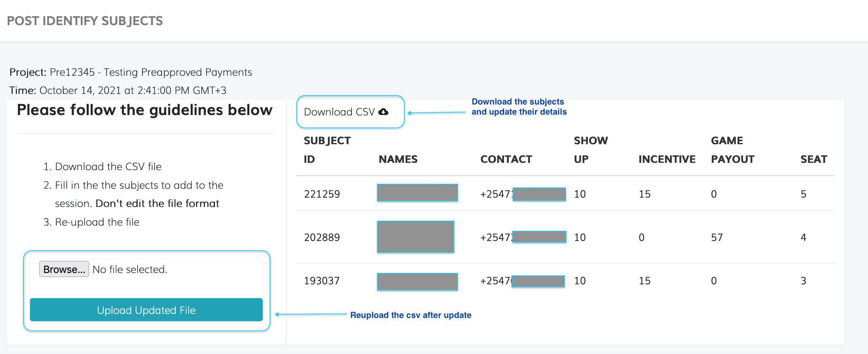The width and height of the screenshot is (868, 354).
Task: Click the Subject ID column header
Action: coord(327,150)
